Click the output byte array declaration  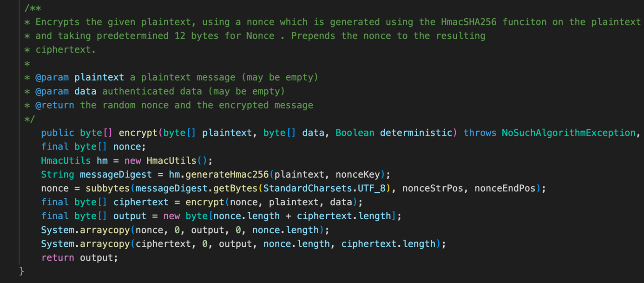pos(130,216)
